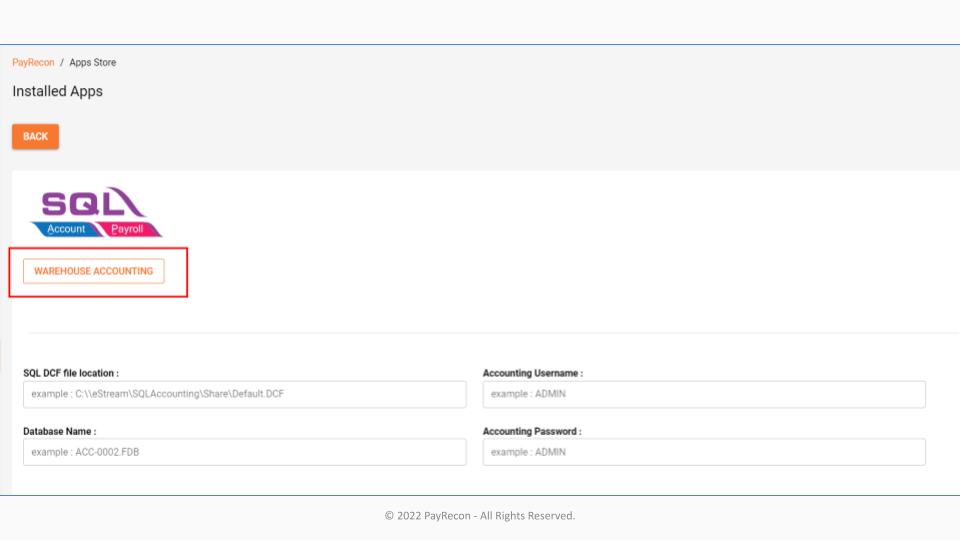
Task: Open the WAREHOUSE ACCOUNTING button
Action: (94, 271)
